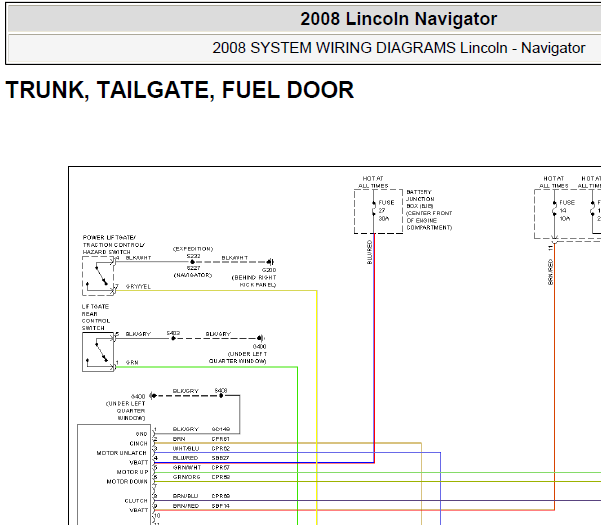Select the liftgate rear control switch symbol box
Screen dimensions: 601x525
click(x=98, y=352)
